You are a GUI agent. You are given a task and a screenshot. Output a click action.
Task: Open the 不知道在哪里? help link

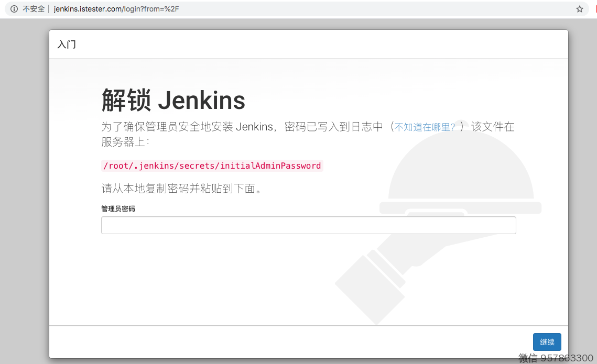tap(425, 127)
